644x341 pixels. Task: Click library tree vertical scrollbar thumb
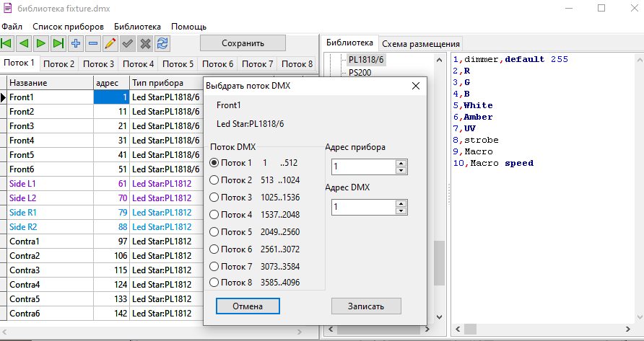[x=439, y=262]
